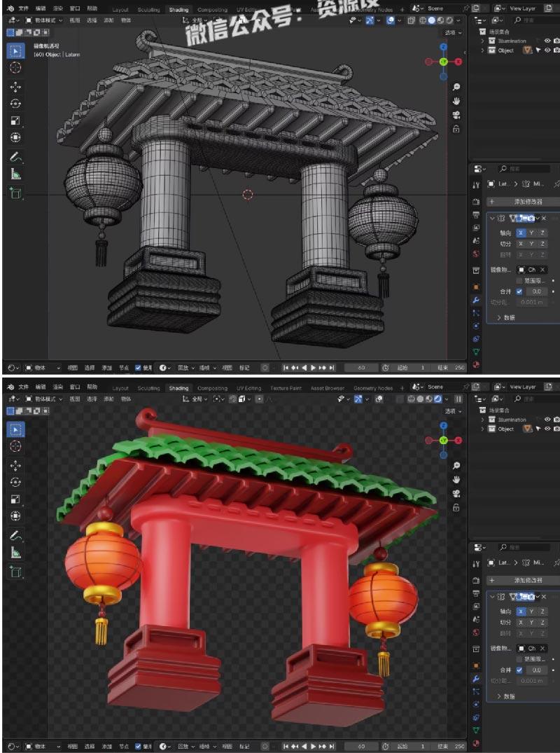Open the 文件 menu in the top window

pos(24,8)
